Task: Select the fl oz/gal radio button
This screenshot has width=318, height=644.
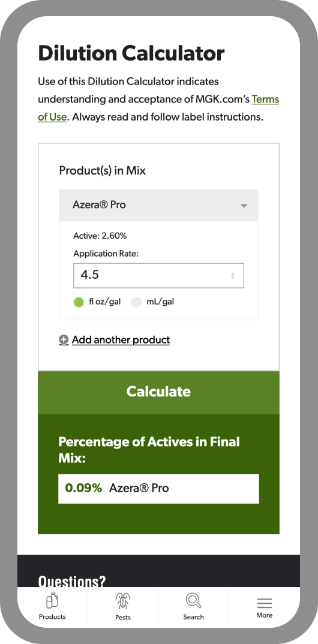Action: [x=79, y=302]
